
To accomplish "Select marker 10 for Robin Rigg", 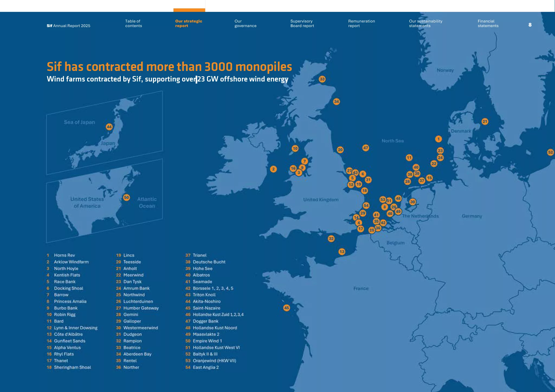I will pyautogui.click(x=295, y=148).
